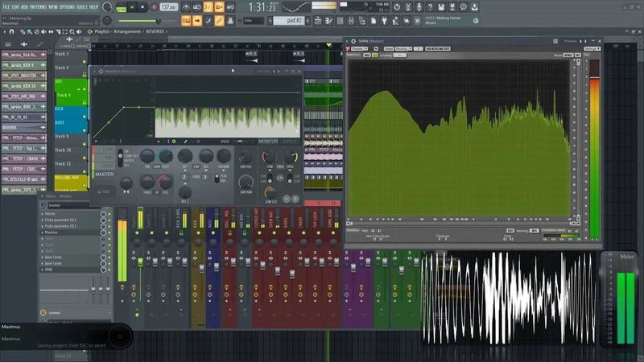Click the microphone recording icon
The height and width of the screenshot is (362, 644).
(x=419, y=7)
